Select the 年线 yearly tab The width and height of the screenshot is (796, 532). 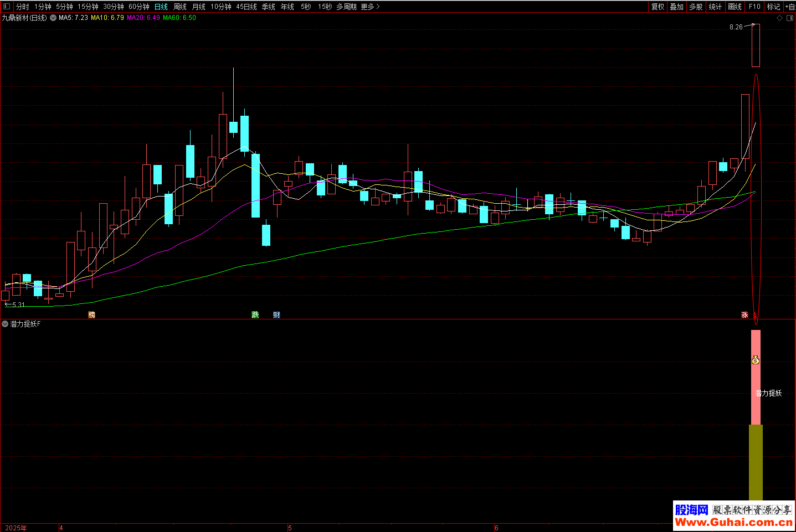287,7
